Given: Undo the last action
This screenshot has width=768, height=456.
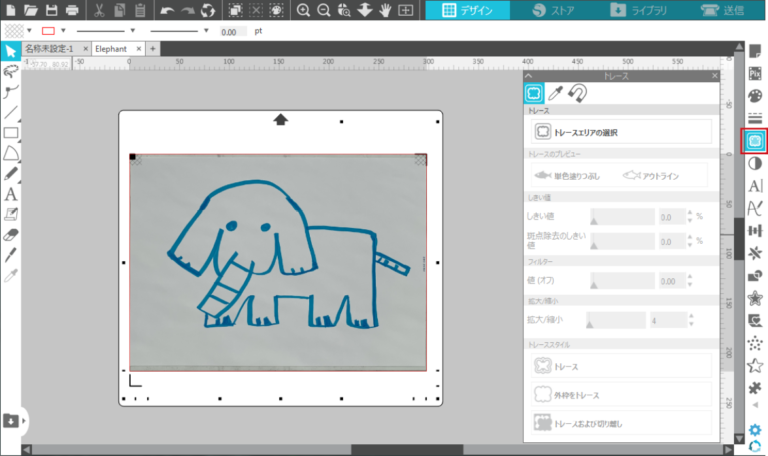Looking at the screenshot, I should click(167, 10).
